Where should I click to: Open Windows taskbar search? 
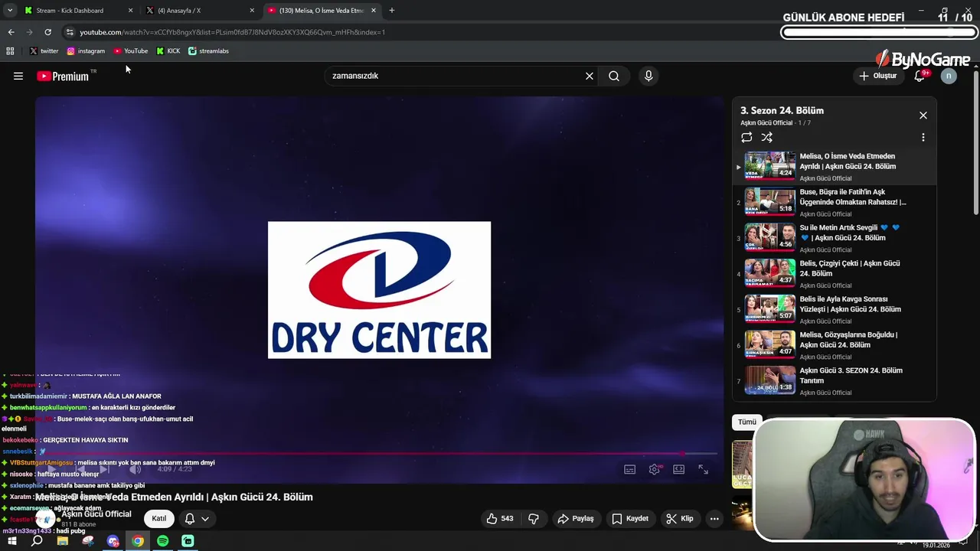click(37, 541)
